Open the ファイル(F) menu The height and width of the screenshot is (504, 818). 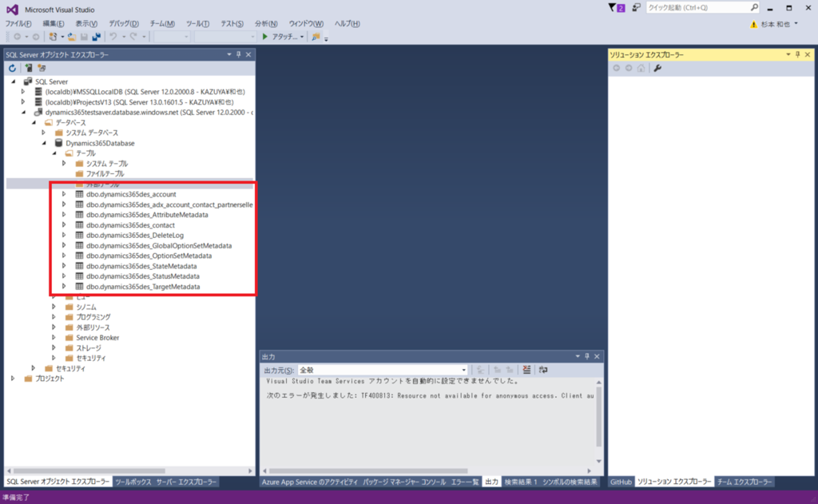[x=18, y=24]
